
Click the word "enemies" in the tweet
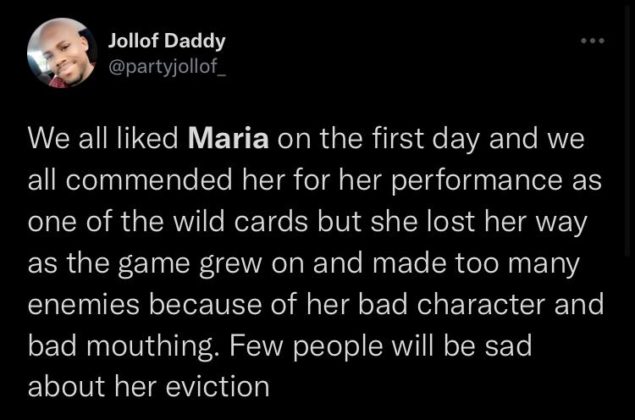83,304
